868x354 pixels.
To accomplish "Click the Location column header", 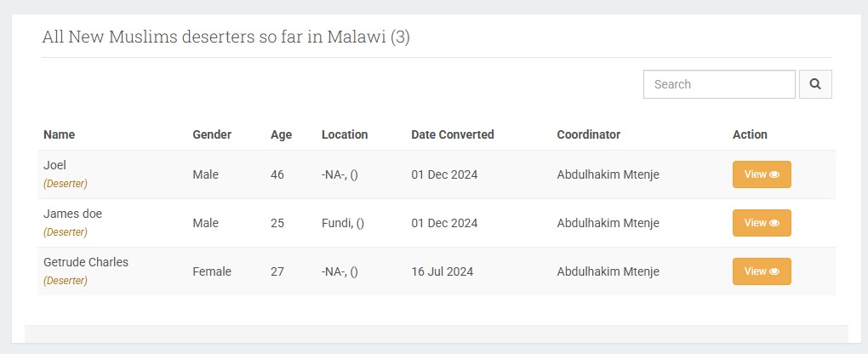I will coord(345,134).
